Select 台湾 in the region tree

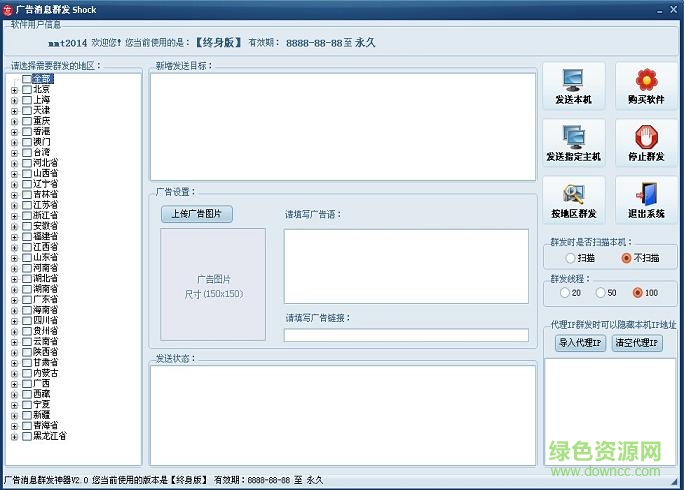click(x=42, y=152)
